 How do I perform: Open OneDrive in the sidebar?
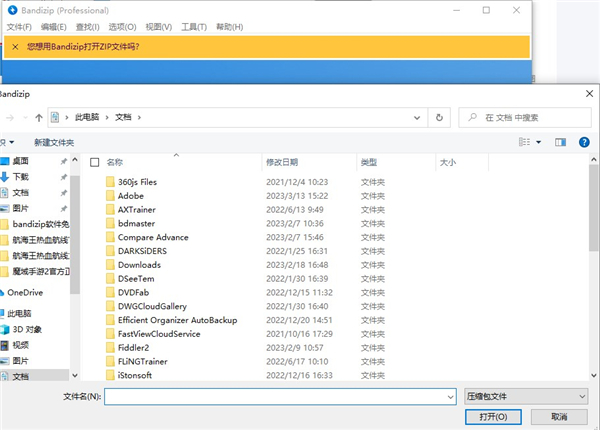point(25,293)
